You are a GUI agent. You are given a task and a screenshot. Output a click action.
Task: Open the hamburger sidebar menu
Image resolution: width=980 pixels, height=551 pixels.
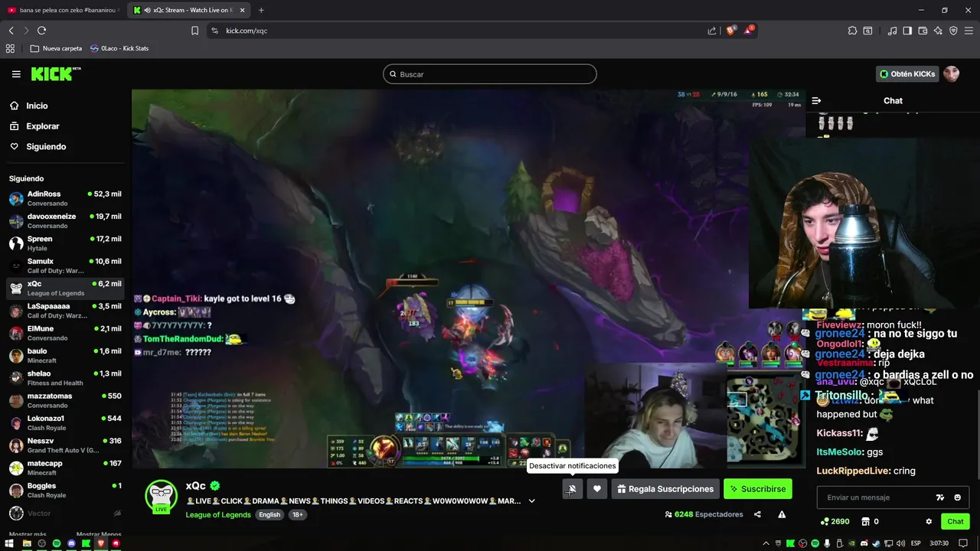16,74
